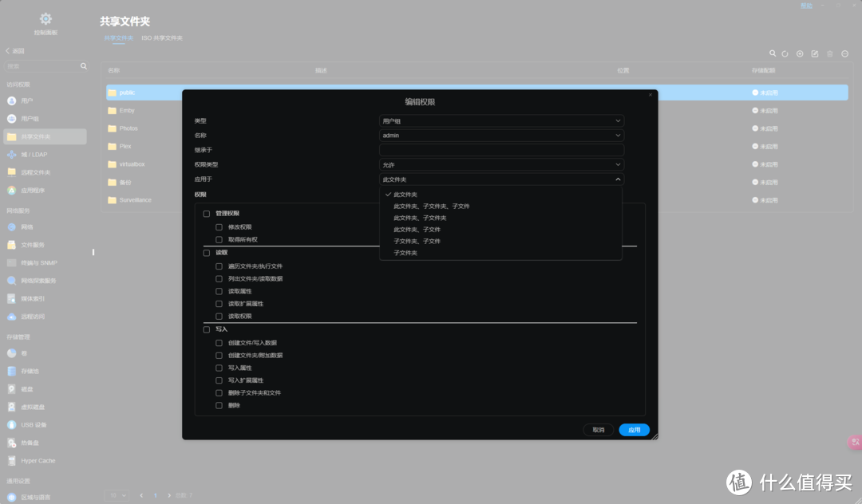Open the 名称 dropdown showing admin
Viewport: 862px width, 504px height.
pyautogui.click(x=501, y=135)
